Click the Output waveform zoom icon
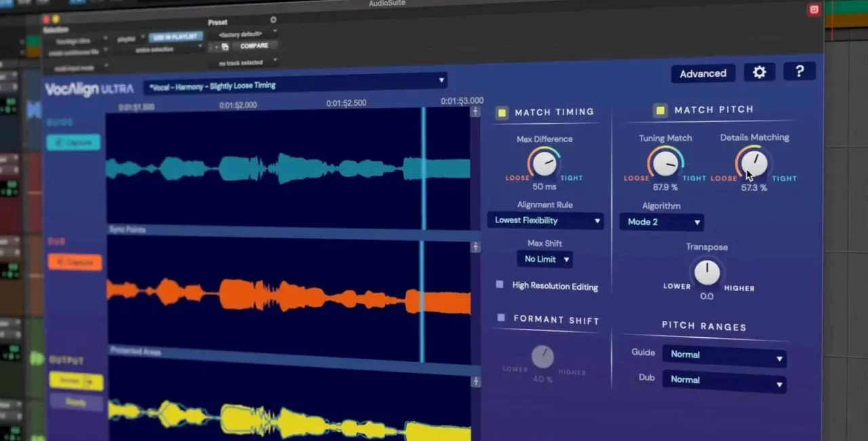The width and height of the screenshot is (868, 441). click(476, 381)
